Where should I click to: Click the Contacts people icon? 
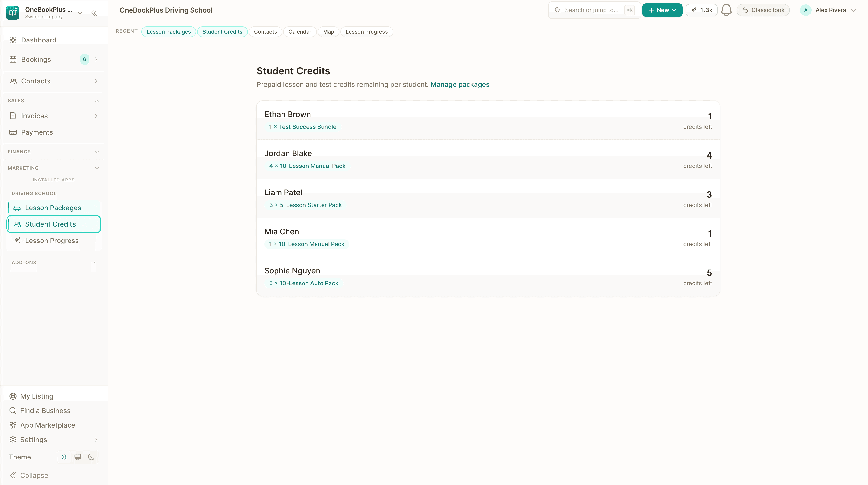[x=13, y=81]
